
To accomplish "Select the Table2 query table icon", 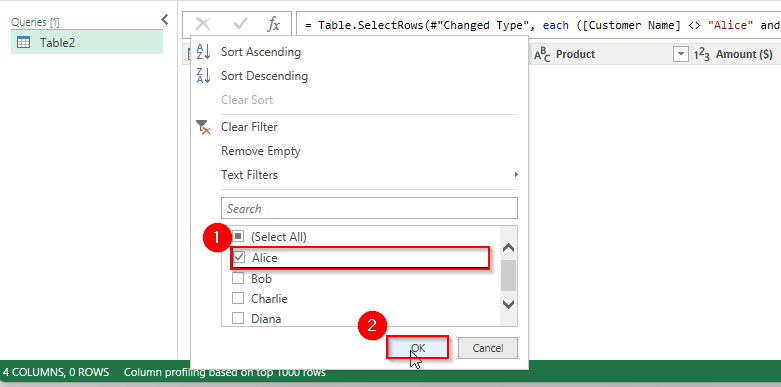I will coord(23,43).
